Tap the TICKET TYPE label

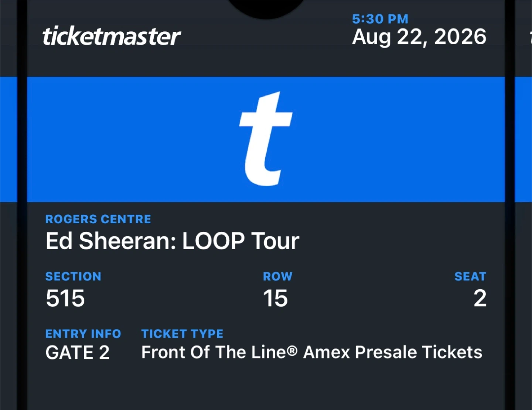[x=182, y=334]
